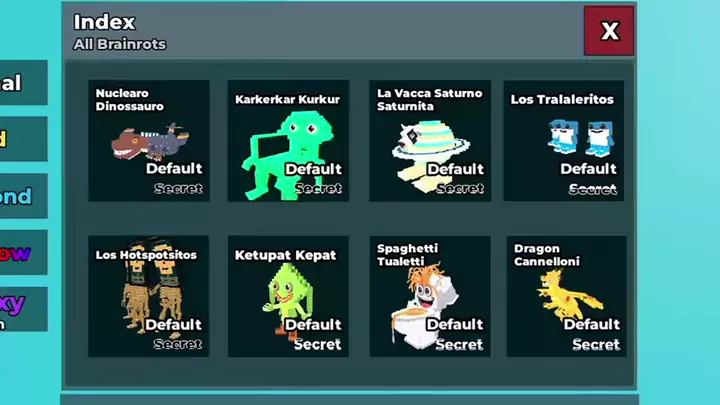The image size is (720, 405).
Task: Click the Default label on Karkerkar Kurkur
Action: 314,169
